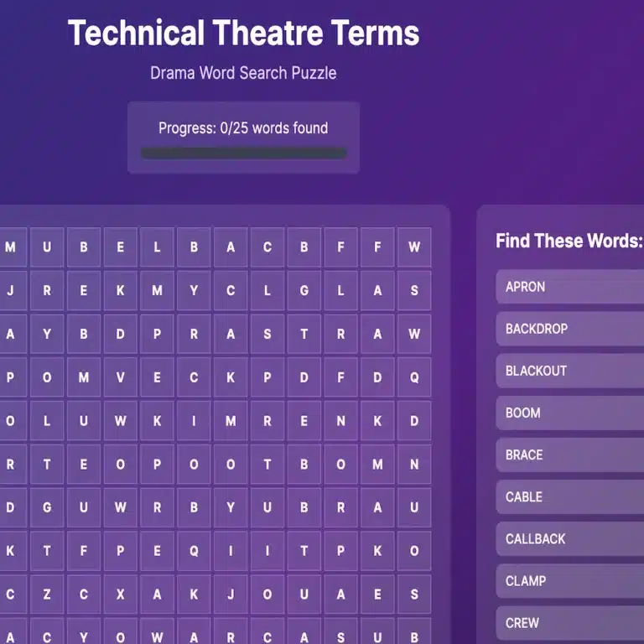644x644 pixels.
Task: Click letter U in row C Z C X A K
Action: point(304,594)
